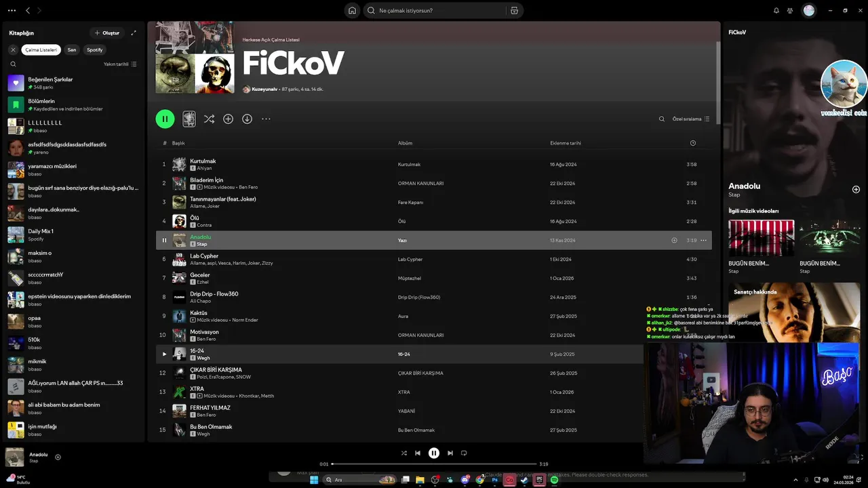The width and height of the screenshot is (868, 488).
Task: Add the FiCkoV playlist to your library
Action: (228, 119)
